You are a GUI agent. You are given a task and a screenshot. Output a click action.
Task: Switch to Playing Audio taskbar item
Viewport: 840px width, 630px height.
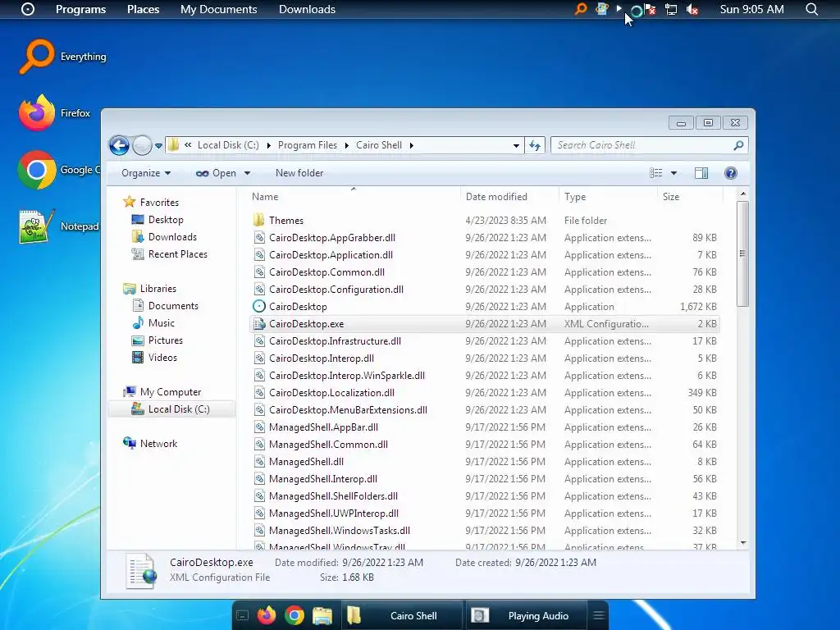526,615
